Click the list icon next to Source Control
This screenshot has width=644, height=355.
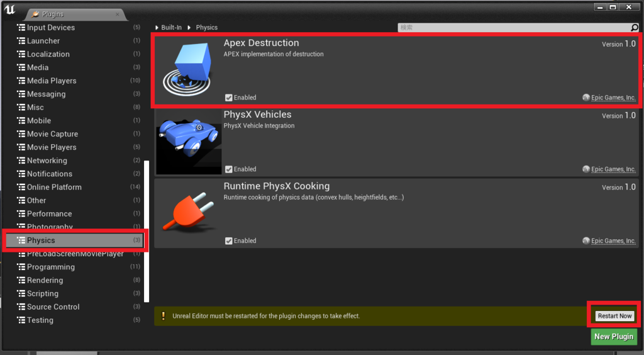coord(21,307)
